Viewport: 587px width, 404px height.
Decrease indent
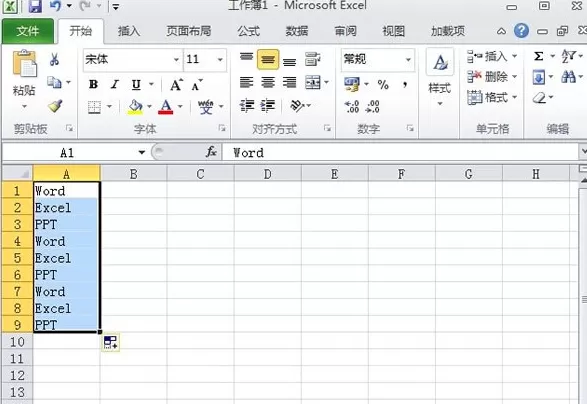click(247, 106)
